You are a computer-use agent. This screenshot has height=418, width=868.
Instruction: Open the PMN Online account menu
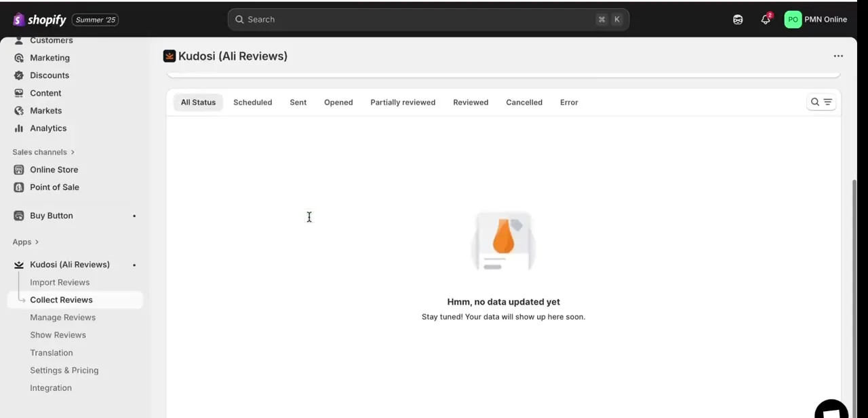point(816,20)
